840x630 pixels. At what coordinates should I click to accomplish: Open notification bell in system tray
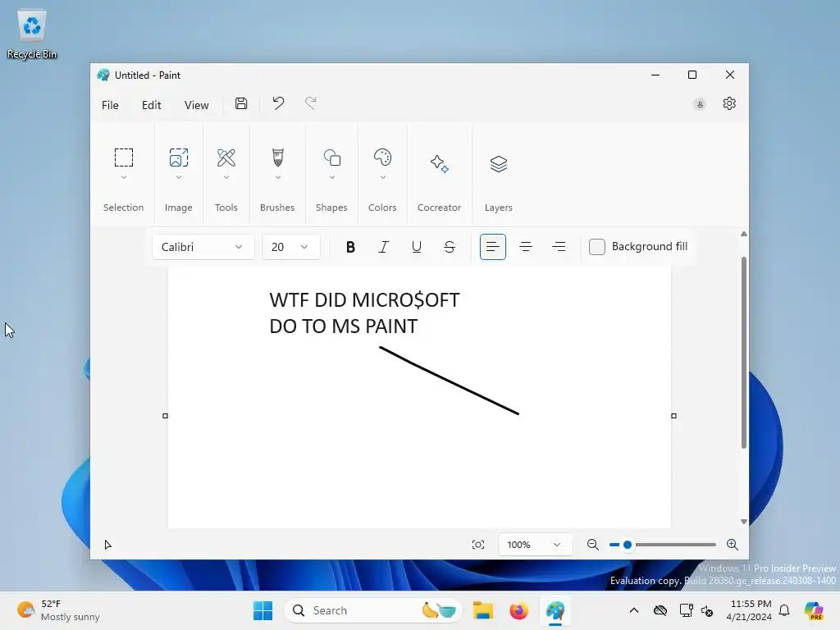784,610
